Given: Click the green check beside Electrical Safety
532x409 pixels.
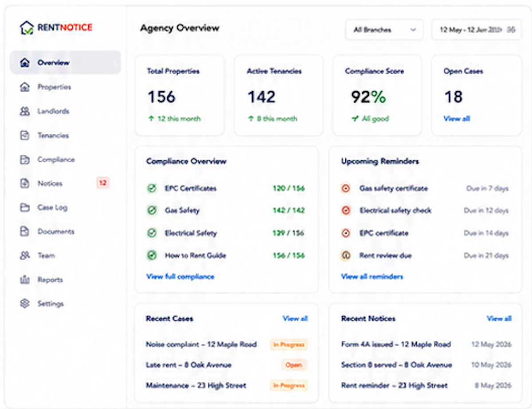Looking at the screenshot, I should point(152,233).
